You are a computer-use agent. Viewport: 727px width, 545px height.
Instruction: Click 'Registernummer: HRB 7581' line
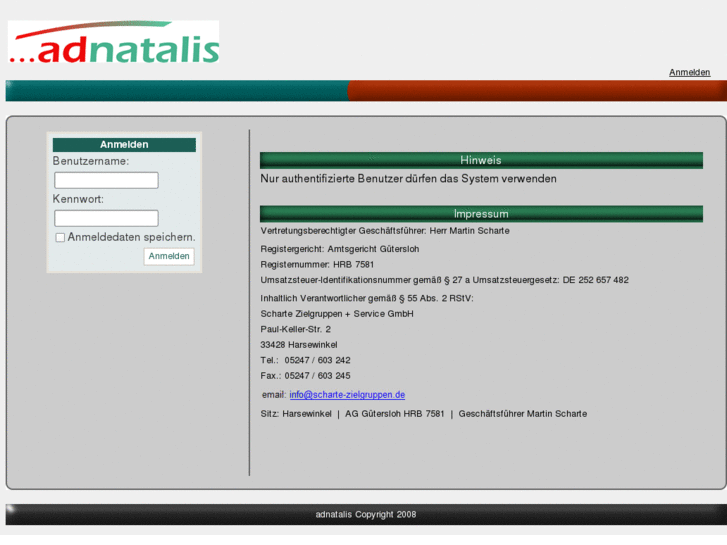pos(317,265)
